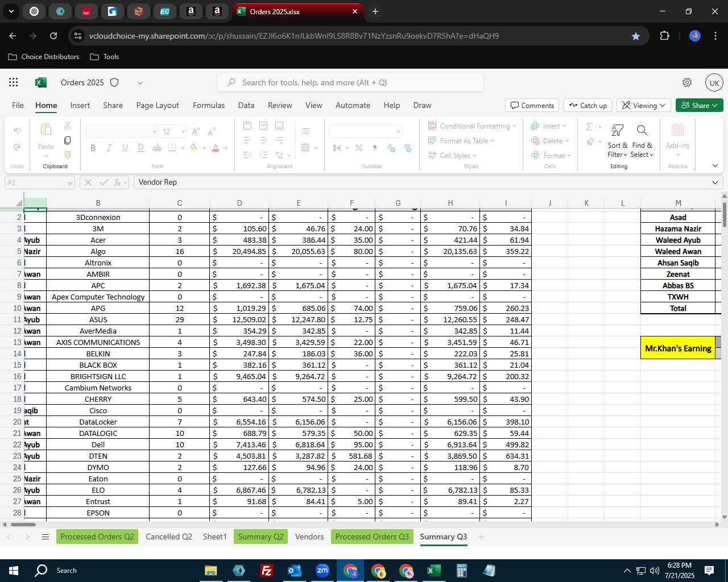Open Find & Select

[642, 141]
